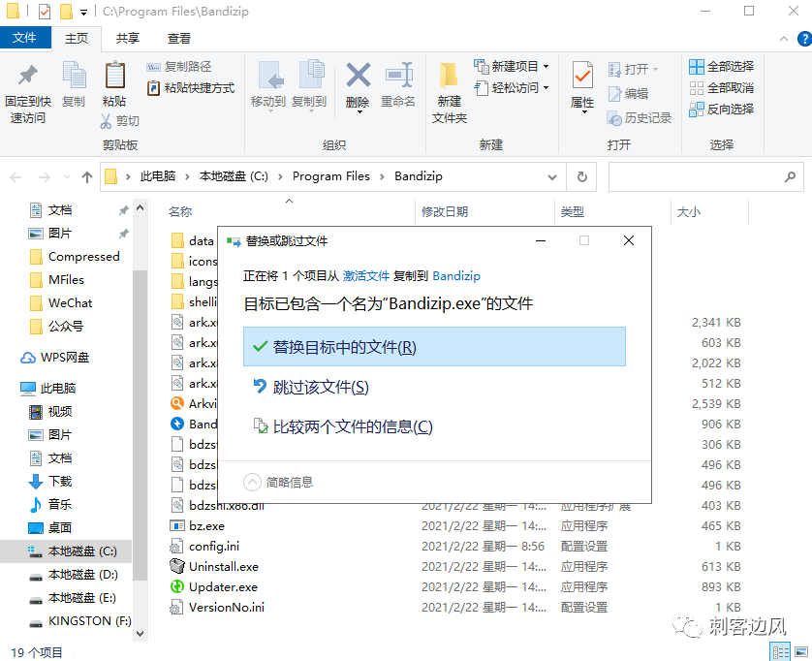The width and height of the screenshot is (812, 661).
Task: Switch to 共享 (Share) tab
Action: 127,39
